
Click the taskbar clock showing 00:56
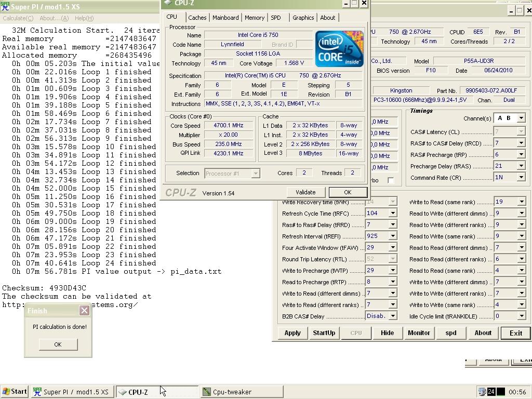coord(517,392)
